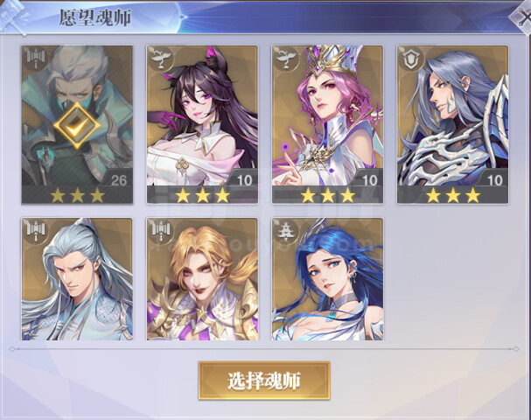This screenshot has height=420, width=531.
Task: Click the three-star rating on the cat-eared card
Action: click(202, 195)
